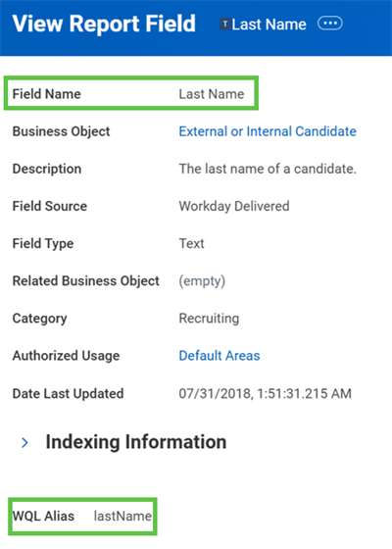Click the text field type icon beside Last Name
392x549 pixels.
(x=224, y=25)
